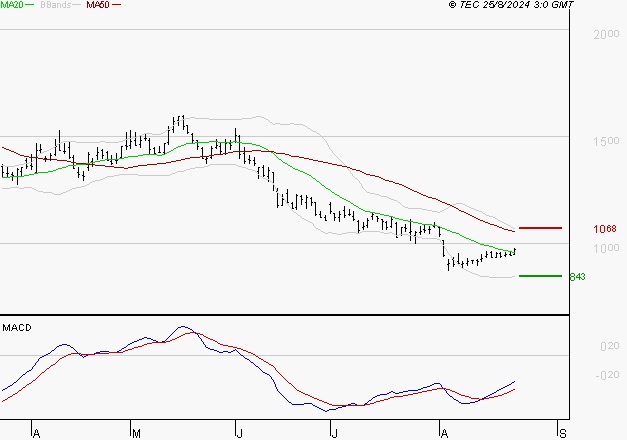Click the green support level line
The image size is (627, 440).
[540, 276]
